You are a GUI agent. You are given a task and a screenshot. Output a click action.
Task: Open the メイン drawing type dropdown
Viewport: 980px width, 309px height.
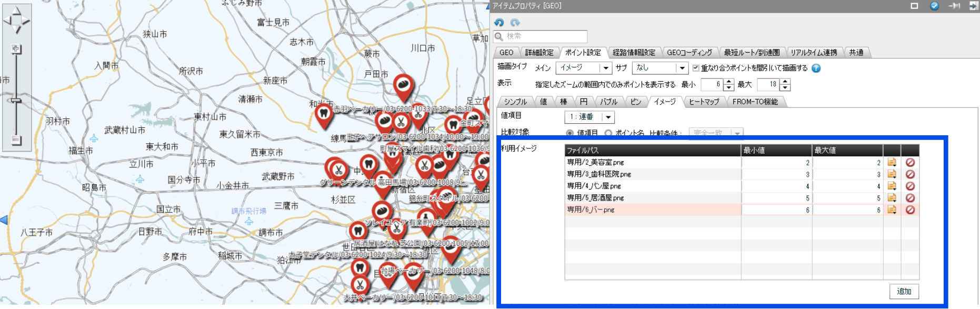605,68
